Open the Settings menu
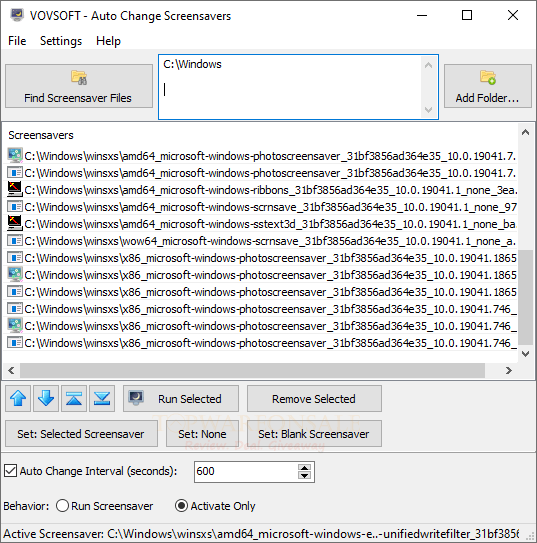 pyautogui.click(x=61, y=41)
